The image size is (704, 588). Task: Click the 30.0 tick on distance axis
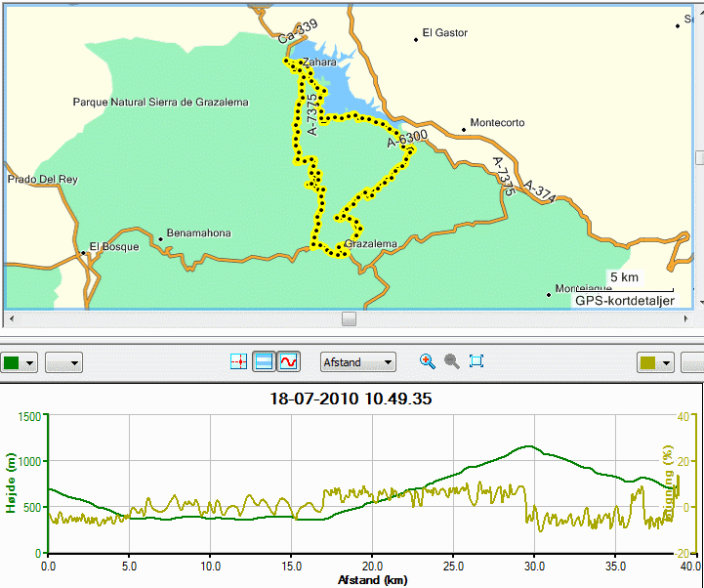534,566
